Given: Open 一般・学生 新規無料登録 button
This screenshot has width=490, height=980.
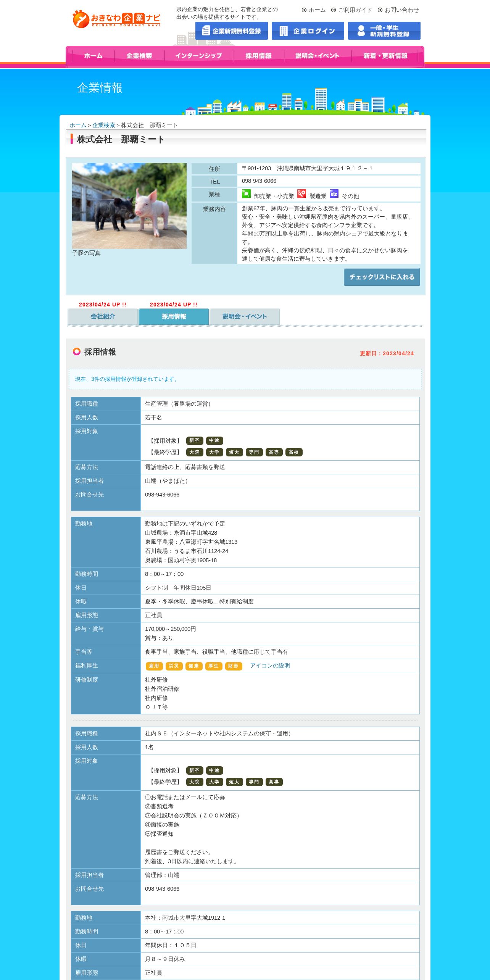Looking at the screenshot, I should pos(384,31).
